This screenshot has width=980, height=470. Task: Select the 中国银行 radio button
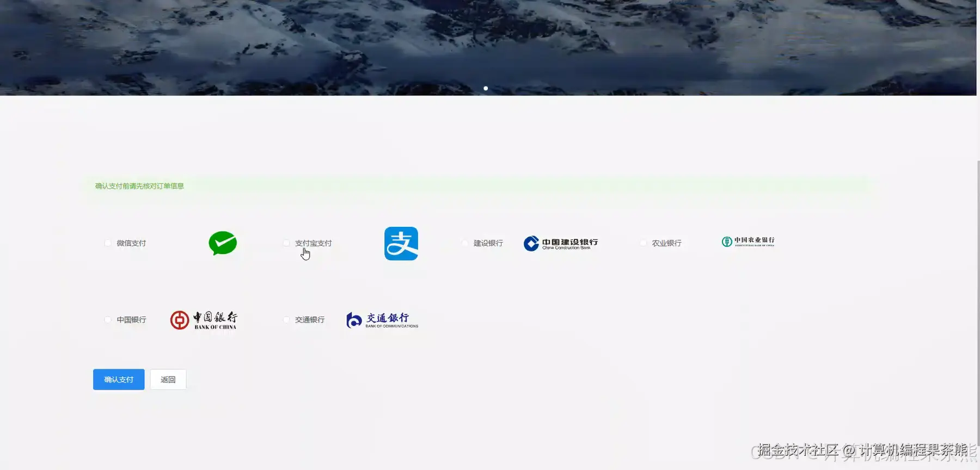(108, 320)
